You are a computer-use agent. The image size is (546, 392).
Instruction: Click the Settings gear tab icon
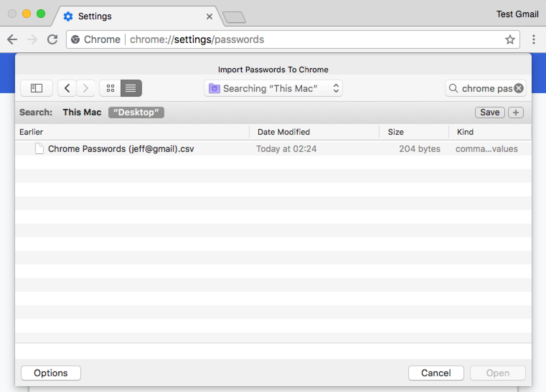coord(68,16)
